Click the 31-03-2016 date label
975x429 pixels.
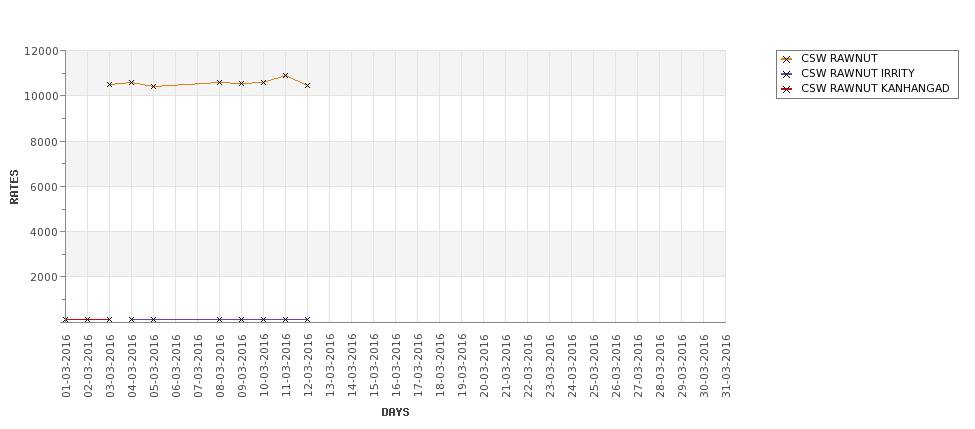[x=726, y=366]
